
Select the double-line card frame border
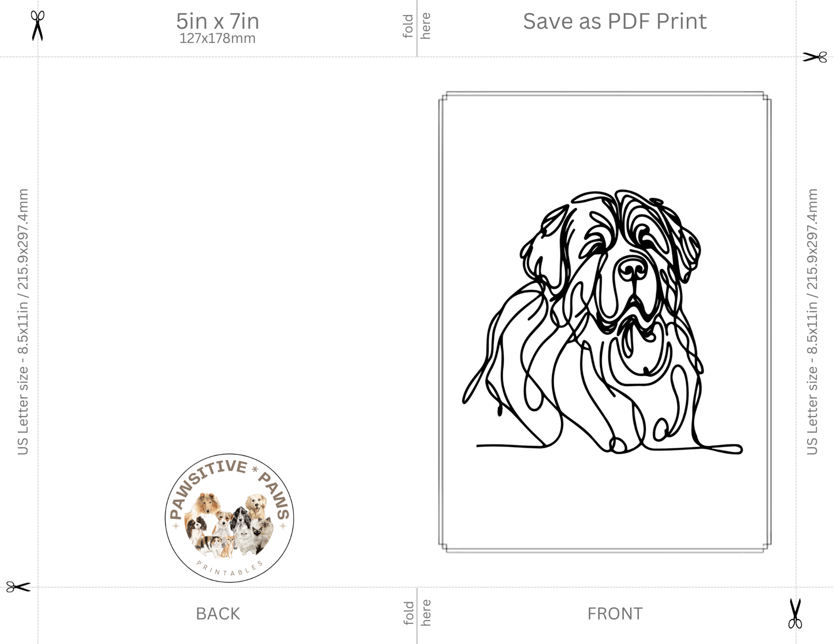click(605, 322)
